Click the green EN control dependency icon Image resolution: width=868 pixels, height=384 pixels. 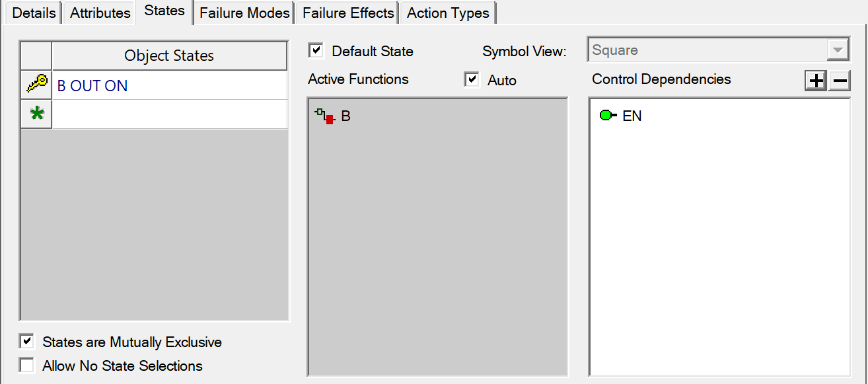[608, 116]
